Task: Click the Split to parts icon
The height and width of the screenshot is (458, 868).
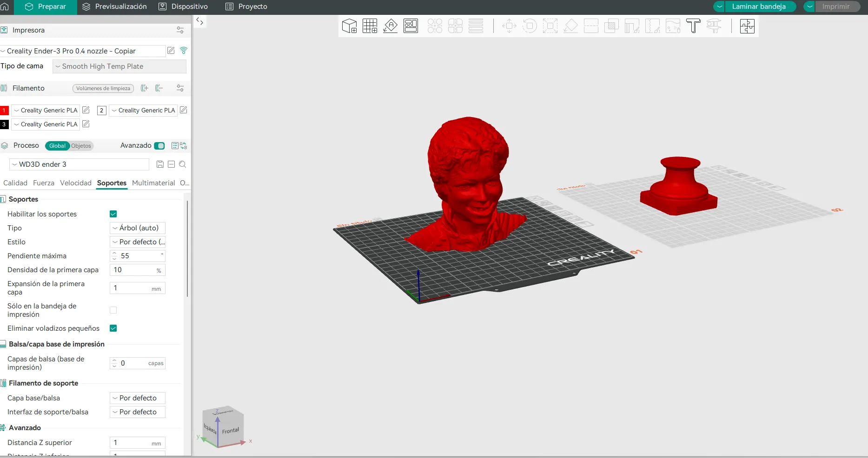Action: click(x=456, y=26)
